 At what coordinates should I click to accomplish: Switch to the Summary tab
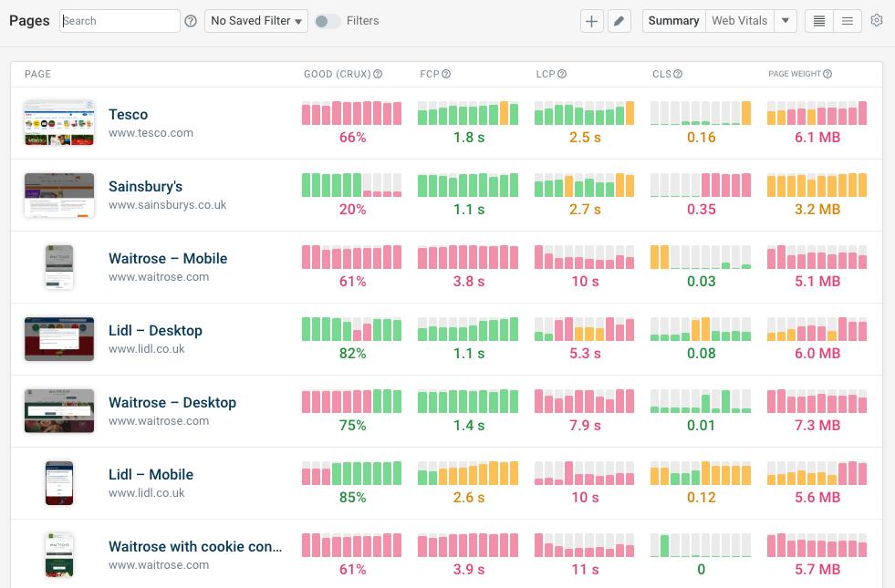[x=672, y=20]
